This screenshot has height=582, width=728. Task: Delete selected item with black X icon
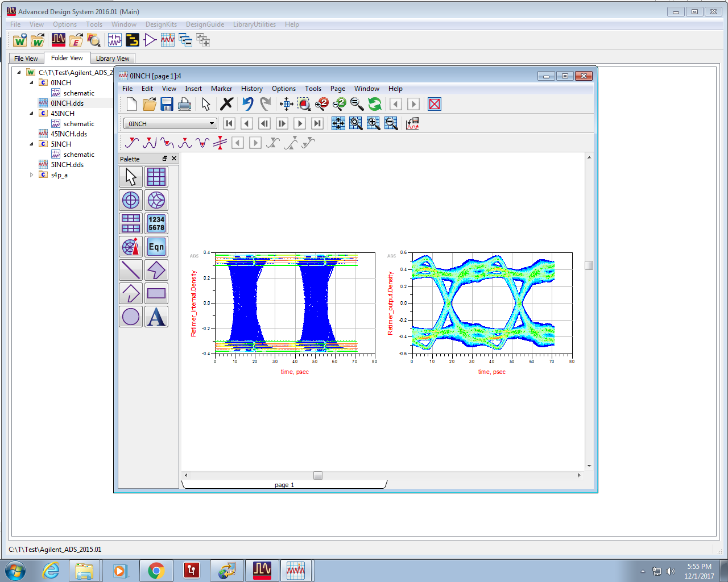[226, 104]
